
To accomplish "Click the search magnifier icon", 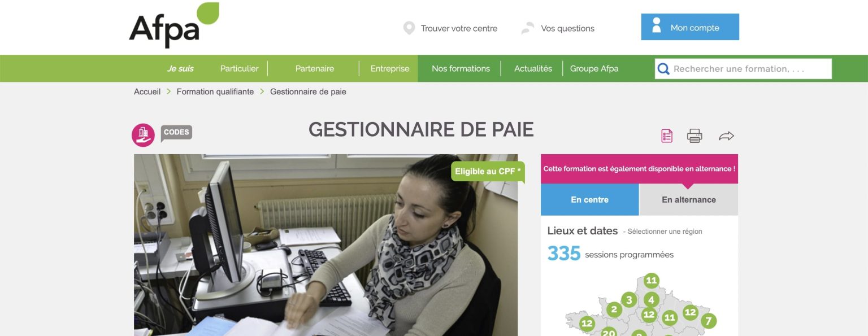I will (663, 69).
